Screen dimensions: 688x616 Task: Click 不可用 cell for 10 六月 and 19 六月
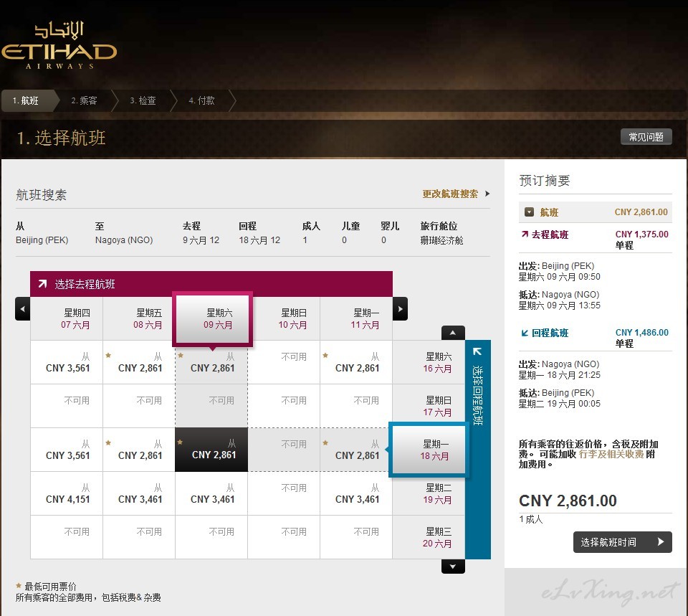point(284,493)
